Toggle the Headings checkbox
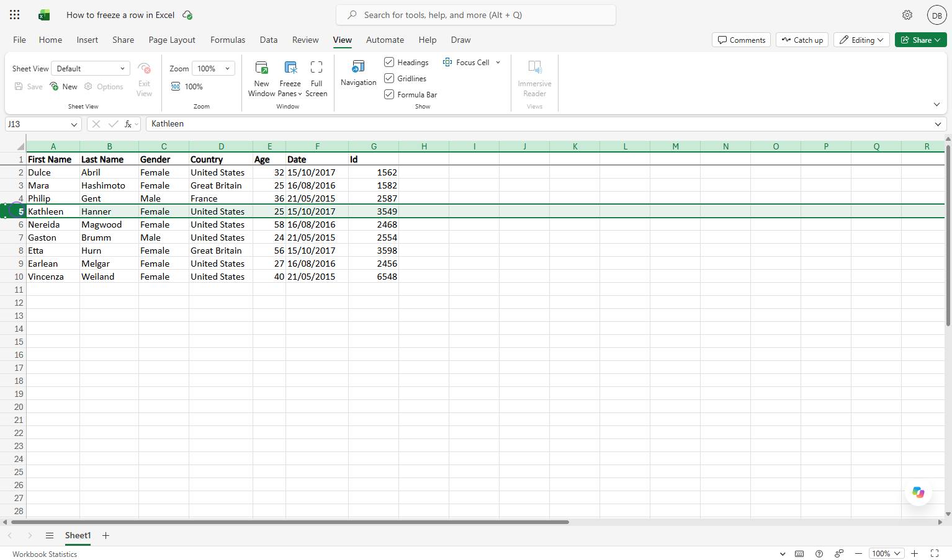Screen dimensions: 952x560 [x=389, y=62]
